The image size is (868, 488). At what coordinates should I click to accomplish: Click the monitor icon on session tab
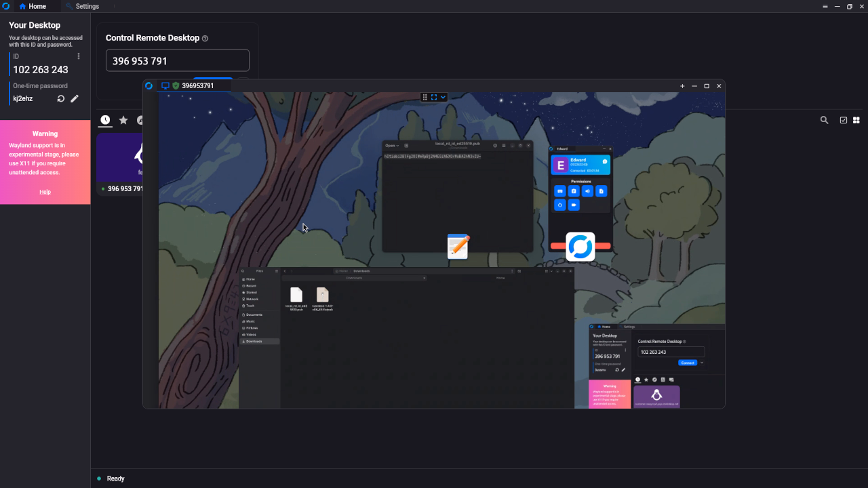tap(165, 86)
